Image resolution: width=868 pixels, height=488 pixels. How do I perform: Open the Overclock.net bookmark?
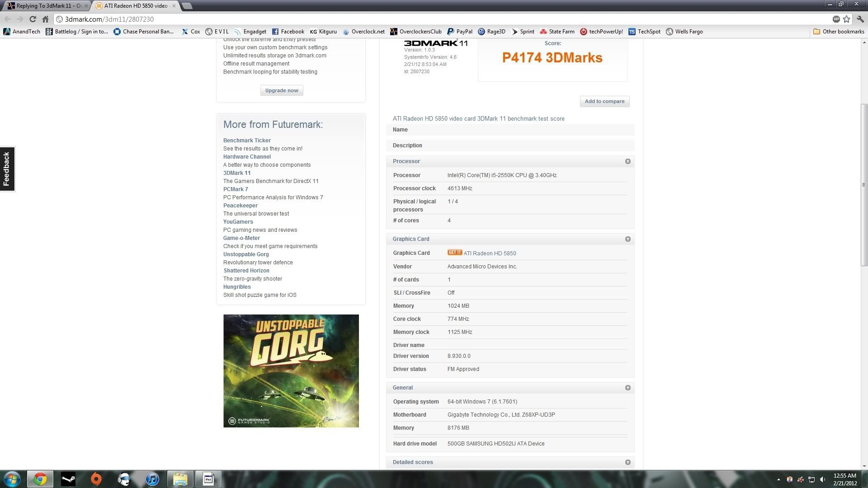[363, 32]
